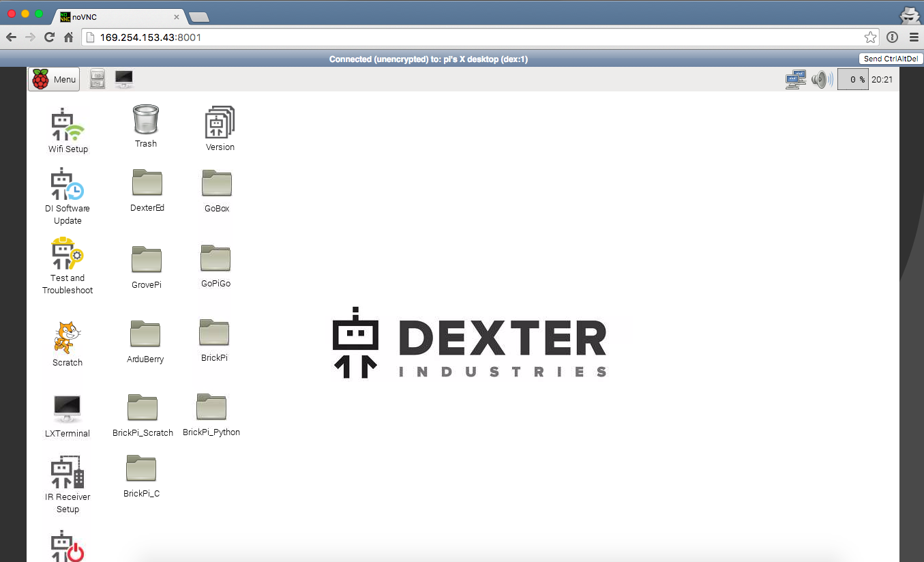Open the BrickPi_C folder
The image size is (924, 562).
(x=141, y=476)
